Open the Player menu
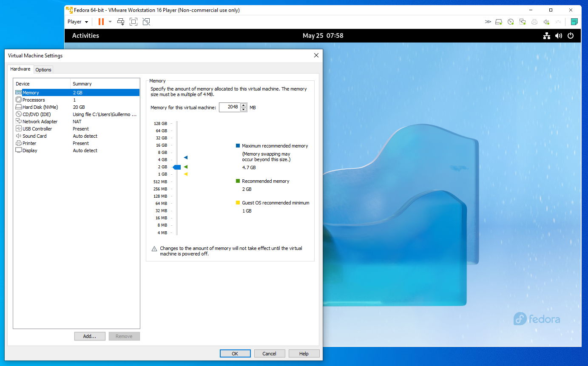 click(78, 22)
